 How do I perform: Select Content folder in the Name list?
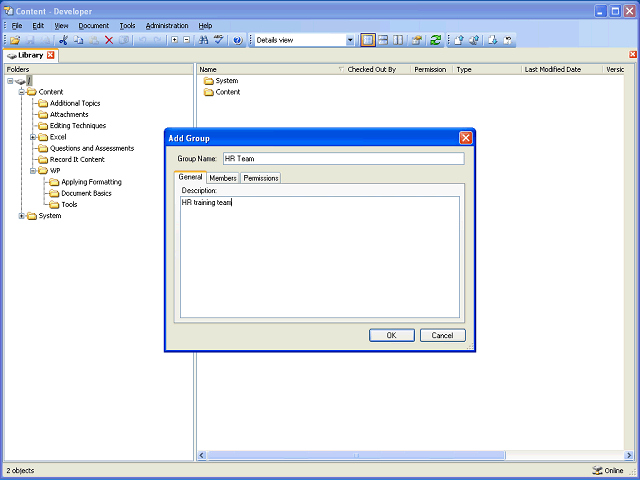pyautogui.click(x=222, y=92)
